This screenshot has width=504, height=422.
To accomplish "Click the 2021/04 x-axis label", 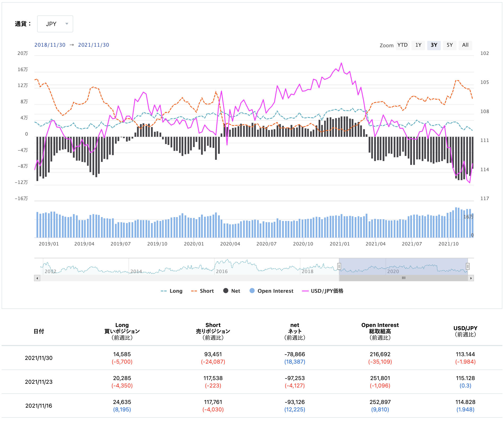I will pyautogui.click(x=376, y=244).
